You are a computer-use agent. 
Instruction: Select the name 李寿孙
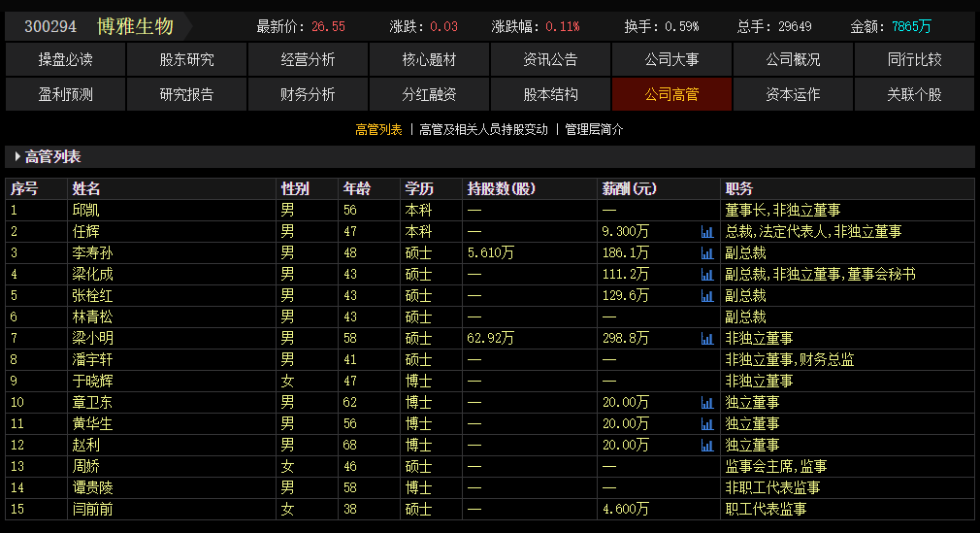92,252
